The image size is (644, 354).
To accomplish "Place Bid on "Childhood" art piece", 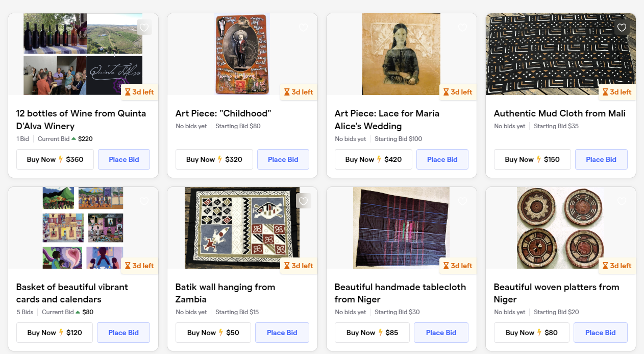I will click(x=283, y=159).
